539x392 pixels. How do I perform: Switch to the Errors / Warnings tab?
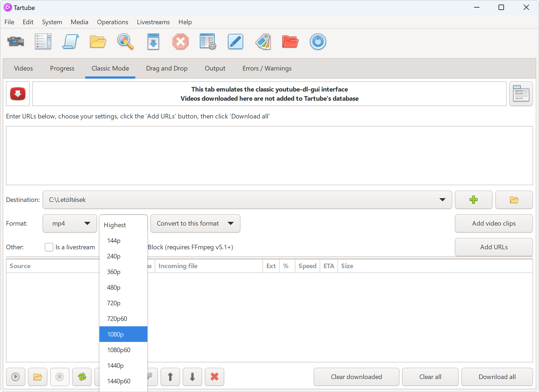267,68
